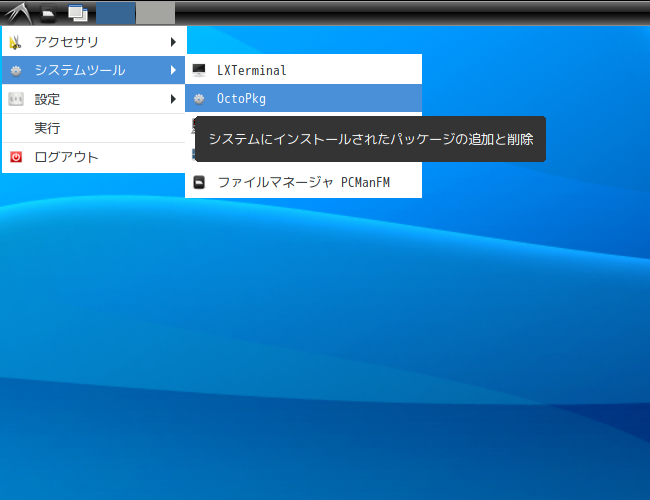The width and height of the screenshot is (650, 500).
Task: Expand the 設定 submenu arrow
Action: pos(173,99)
